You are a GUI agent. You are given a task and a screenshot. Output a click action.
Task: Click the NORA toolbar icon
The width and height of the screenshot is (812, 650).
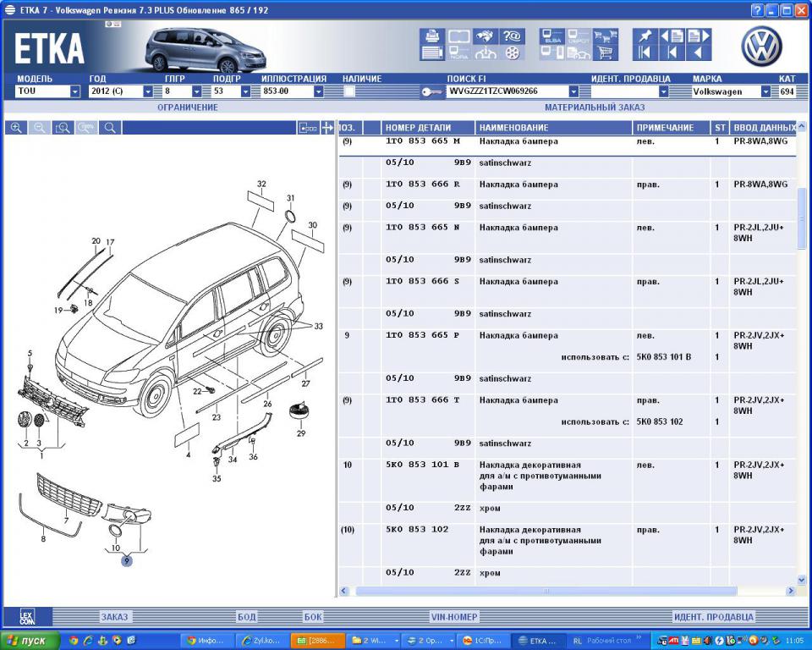pos(458,52)
